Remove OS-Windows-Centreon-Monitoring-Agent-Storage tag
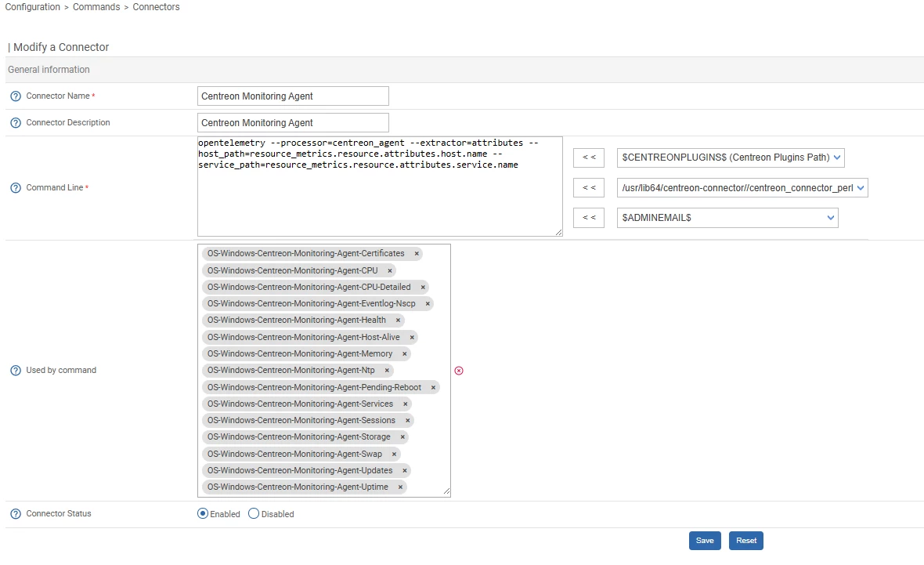Image resolution: width=924 pixels, height=565 pixels. (x=402, y=437)
